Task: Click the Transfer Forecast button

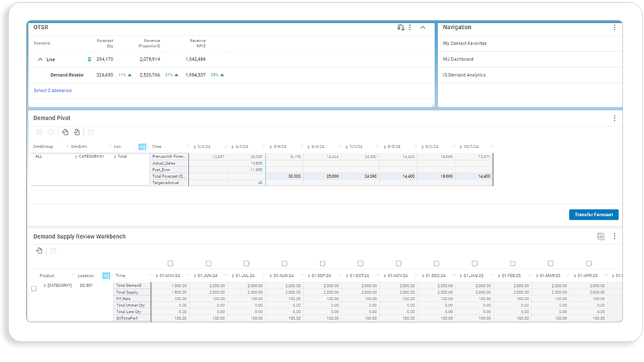Action: [594, 215]
